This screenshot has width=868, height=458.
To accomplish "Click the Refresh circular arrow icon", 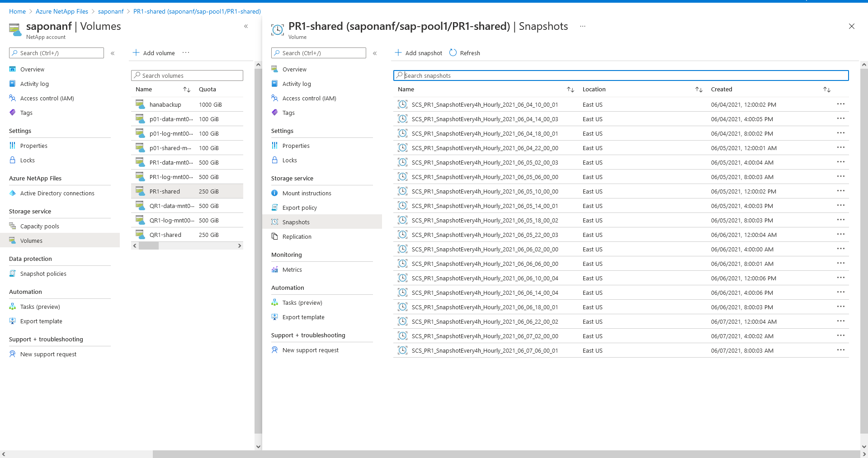I will [x=453, y=53].
